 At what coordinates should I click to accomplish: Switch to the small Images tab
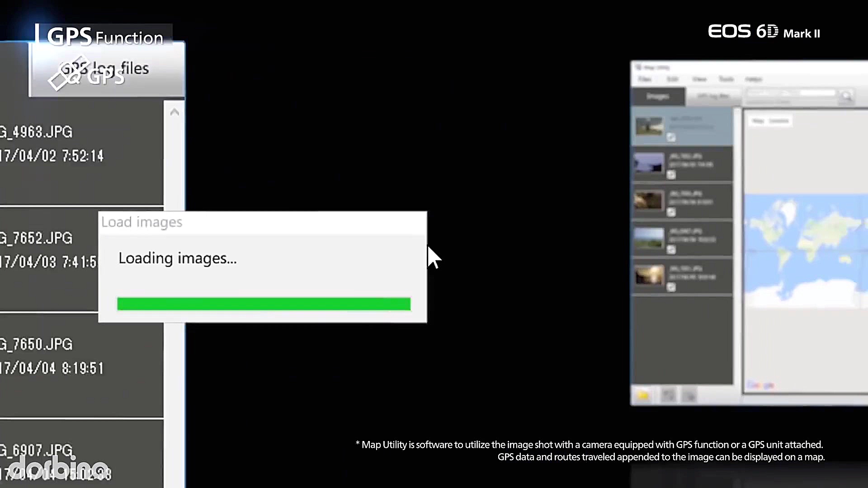(658, 96)
